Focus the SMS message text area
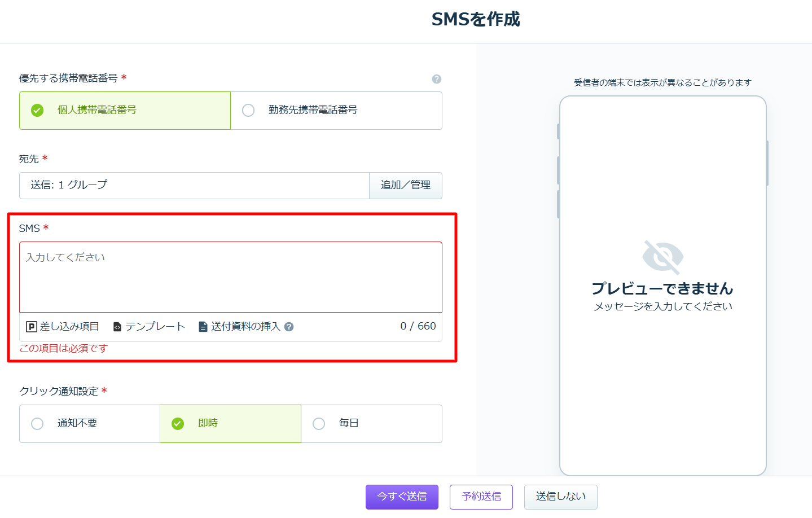812x518 pixels. click(231, 277)
